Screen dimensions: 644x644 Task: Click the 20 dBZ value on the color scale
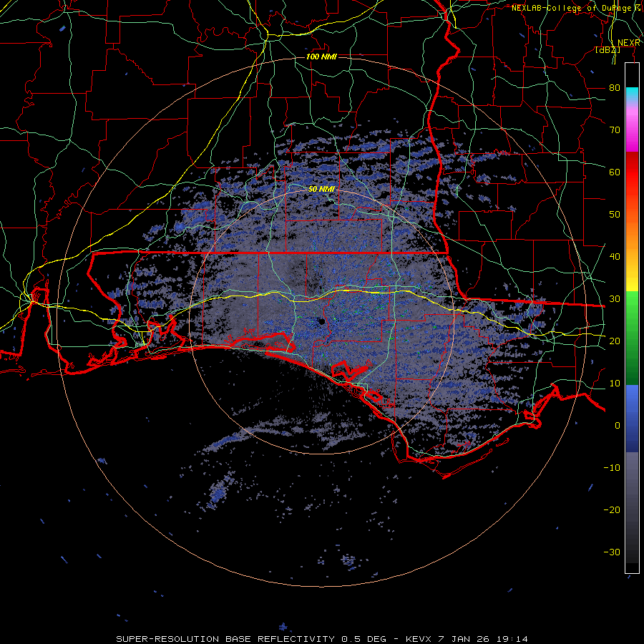(615, 341)
